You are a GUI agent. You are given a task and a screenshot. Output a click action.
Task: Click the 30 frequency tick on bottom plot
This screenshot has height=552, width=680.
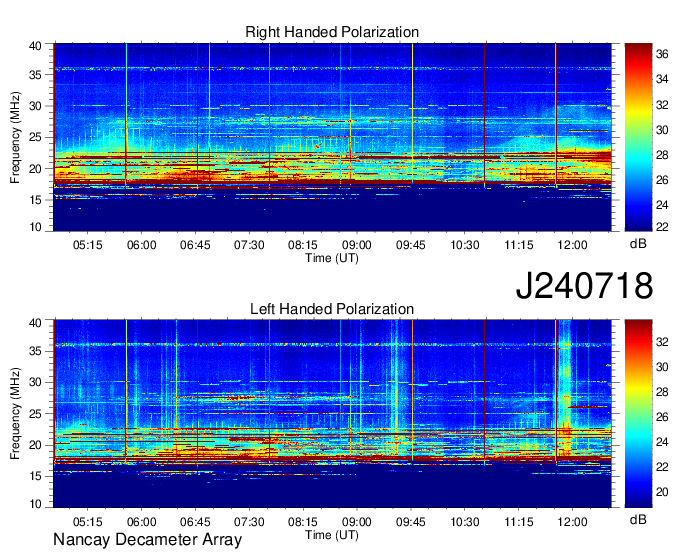click(35, 382)
